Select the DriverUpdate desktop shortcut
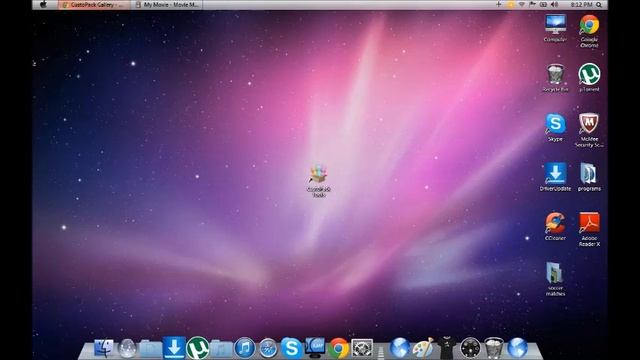640x360 pixels. 556,177
